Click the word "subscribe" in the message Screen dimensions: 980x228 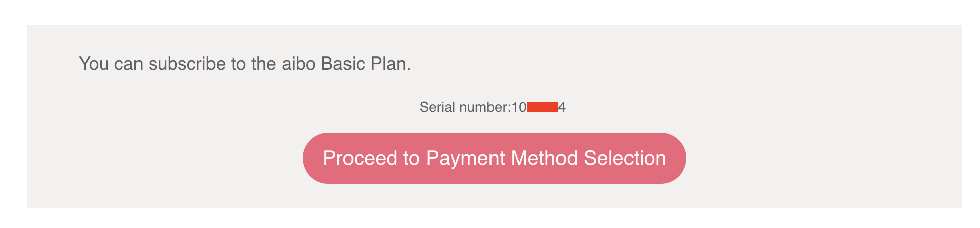tap(187, 64)
